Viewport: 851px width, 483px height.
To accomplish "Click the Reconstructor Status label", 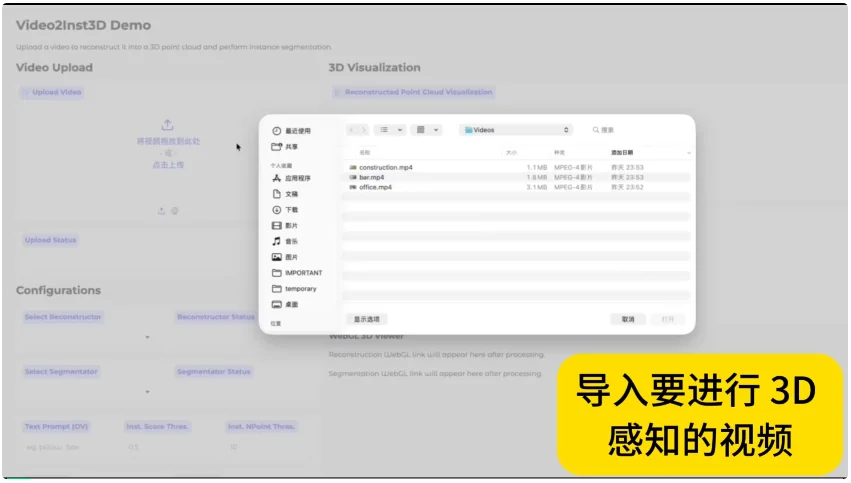I will [x=216, y=317].
